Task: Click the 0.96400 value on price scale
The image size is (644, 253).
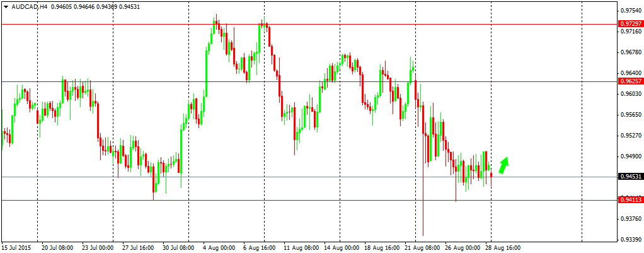Action: pyautogui.click(x=630, y=73)
